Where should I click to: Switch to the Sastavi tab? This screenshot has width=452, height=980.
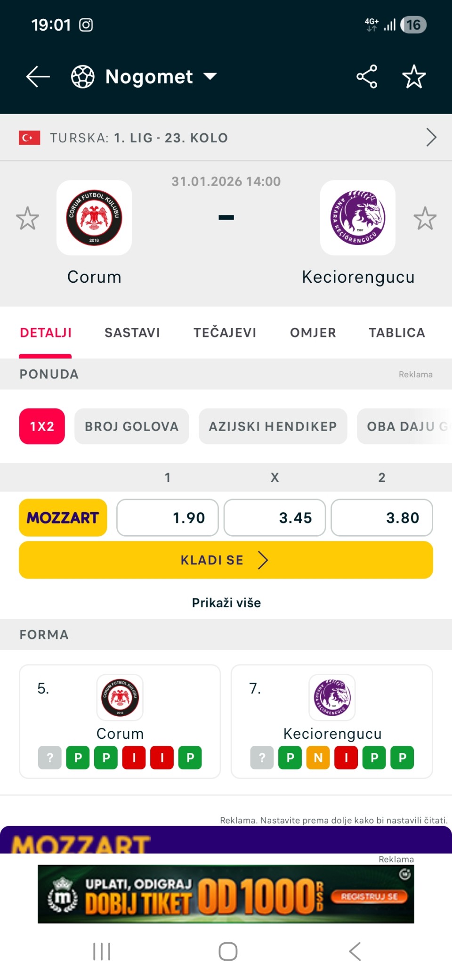tap(132, 333)
